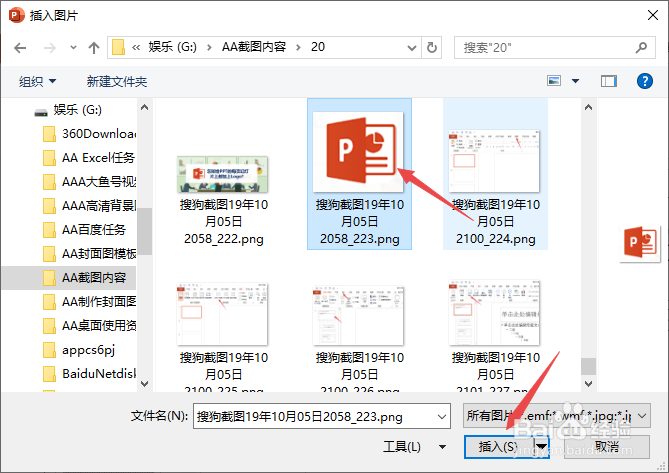Expand the file name dropdown arrow
Image resolution: width=669 pixels, height=473 pixels.
tap(442, 417)
